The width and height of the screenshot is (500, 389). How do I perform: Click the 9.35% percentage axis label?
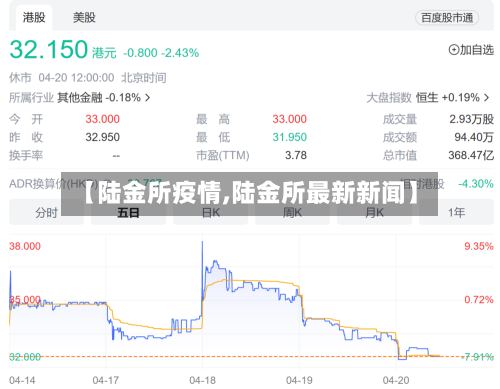pyautogui.click(x=479, y=246)
